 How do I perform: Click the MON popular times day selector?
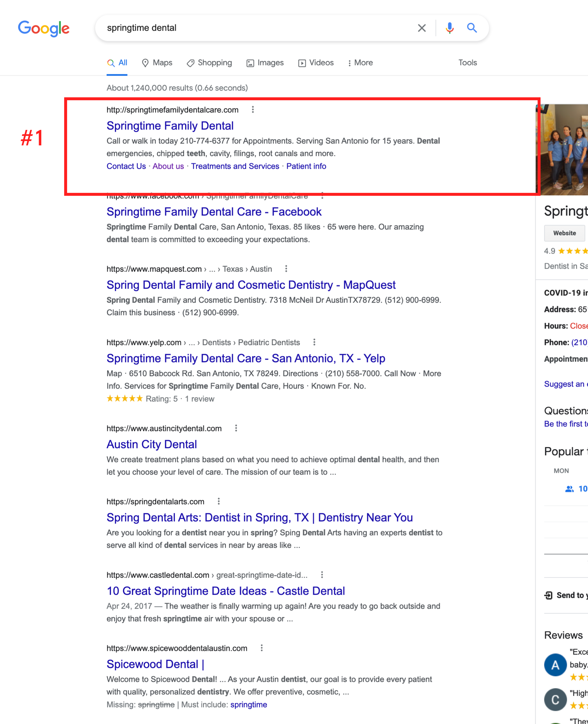[561, 470]
